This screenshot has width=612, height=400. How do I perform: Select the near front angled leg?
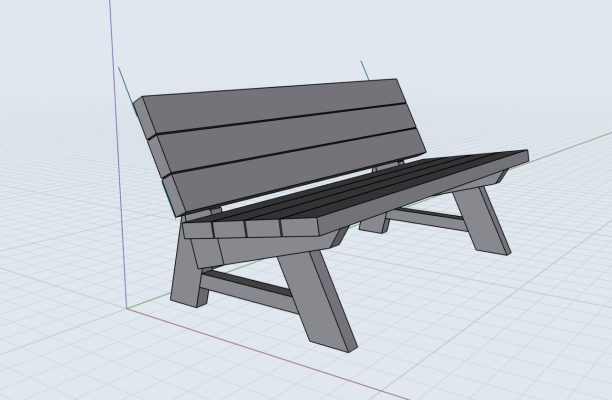pos(317,300)
